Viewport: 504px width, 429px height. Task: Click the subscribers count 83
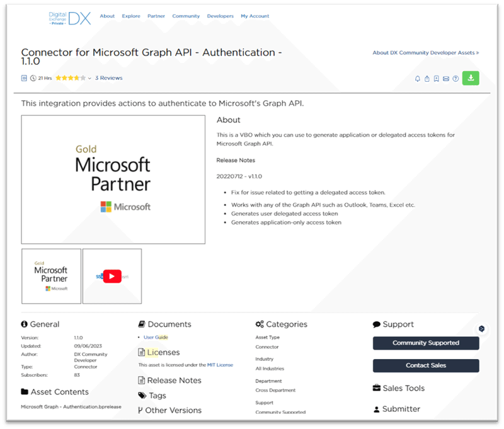click(x=77, y=375)
